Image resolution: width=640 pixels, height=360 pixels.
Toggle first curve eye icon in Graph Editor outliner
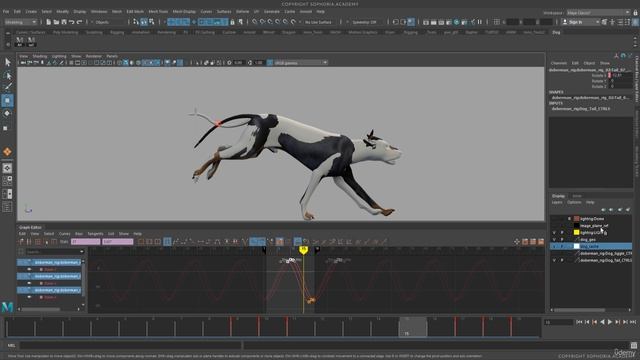pos(29,269)
